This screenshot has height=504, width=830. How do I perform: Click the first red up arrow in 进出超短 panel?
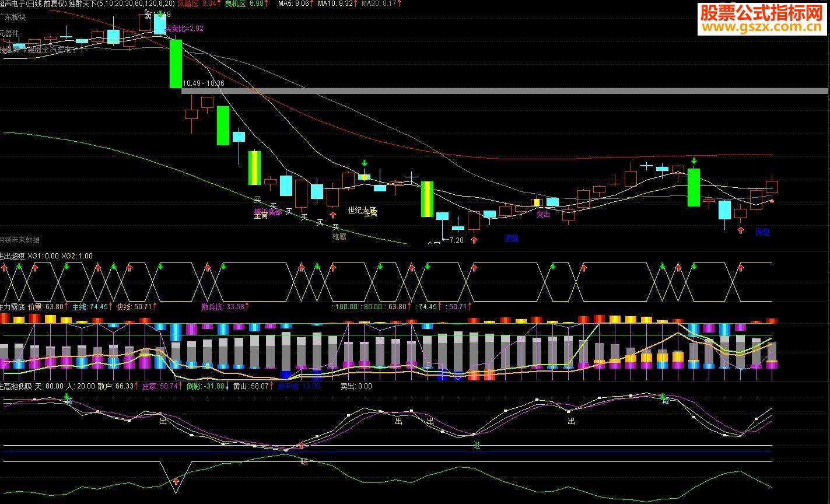tap(4, 267)
